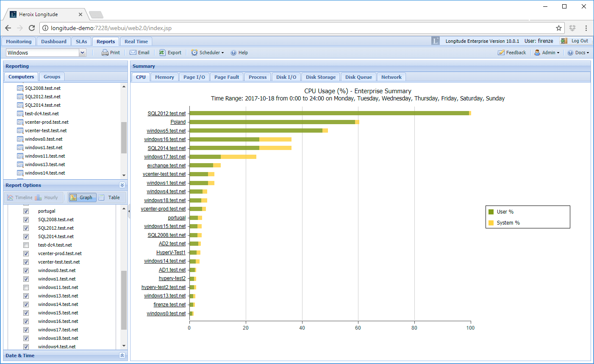Open the Poland link in the chart
594x364 pixels.
click(178, 122)
